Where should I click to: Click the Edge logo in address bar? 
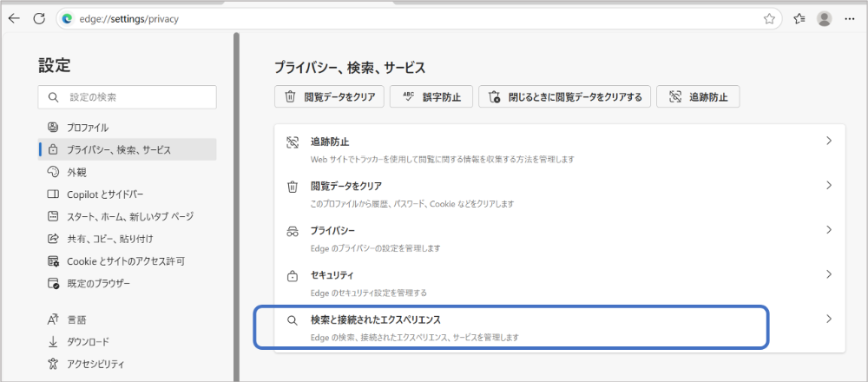click(x=68, y=19)
